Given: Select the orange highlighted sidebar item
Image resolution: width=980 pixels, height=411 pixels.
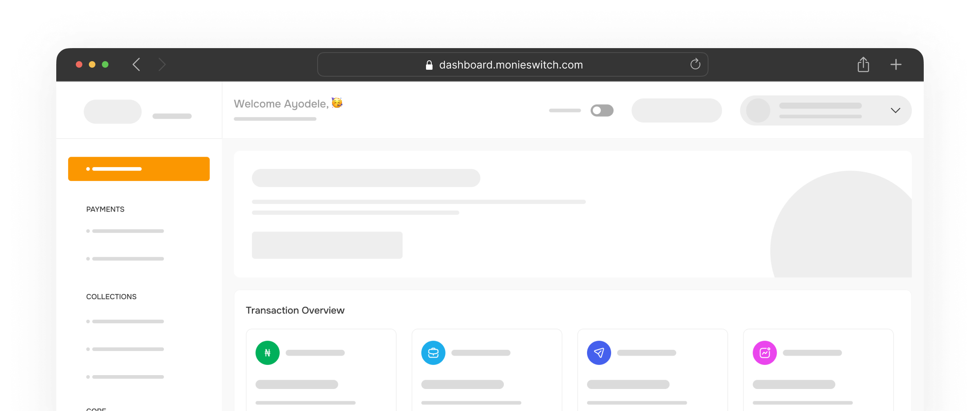Looking at the screenshot, I should (x=139, y=169).
